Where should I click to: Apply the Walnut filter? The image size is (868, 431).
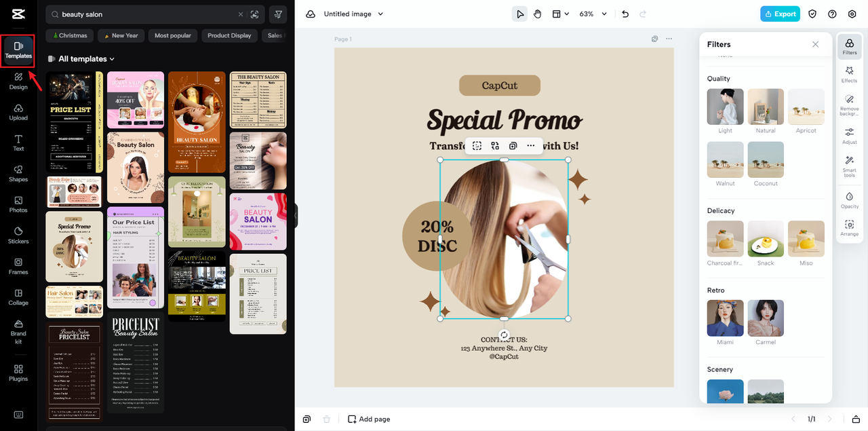tap(725, 160)
